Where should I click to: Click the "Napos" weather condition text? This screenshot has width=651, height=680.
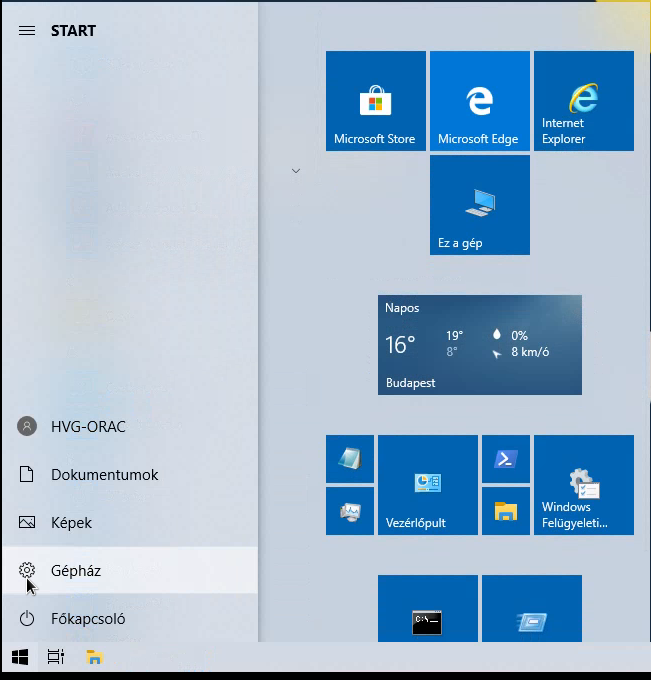point(402,308)
